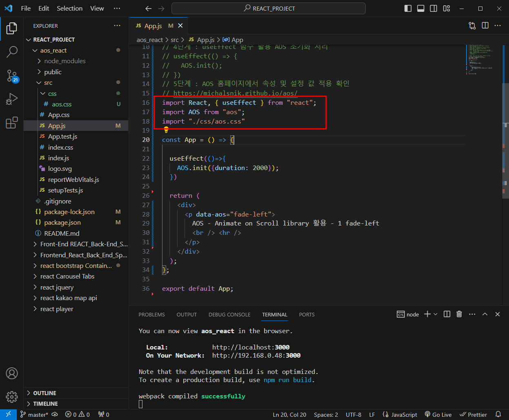The image size is (509, 420).
Task: Create a new terminal with the plus icon
Action: (427, 314)
